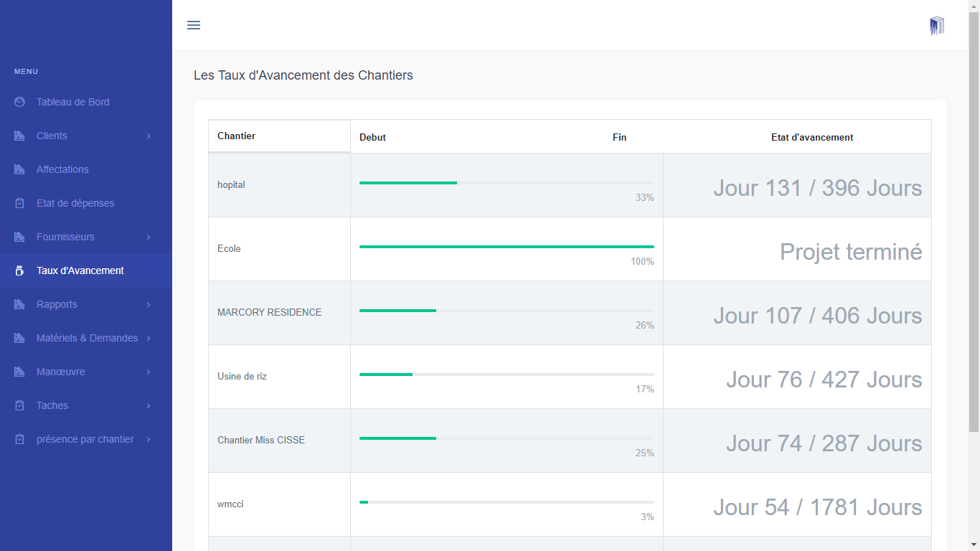Expand the Clients submenu chevron
The height and width of the screenshot is (551, 980).
coord(149,136)
